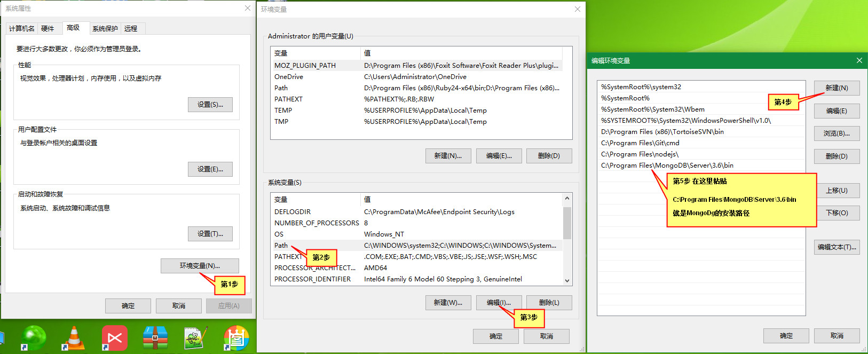Click the 上移(U) button
868x354 pixels.
[x=837, y=191]
